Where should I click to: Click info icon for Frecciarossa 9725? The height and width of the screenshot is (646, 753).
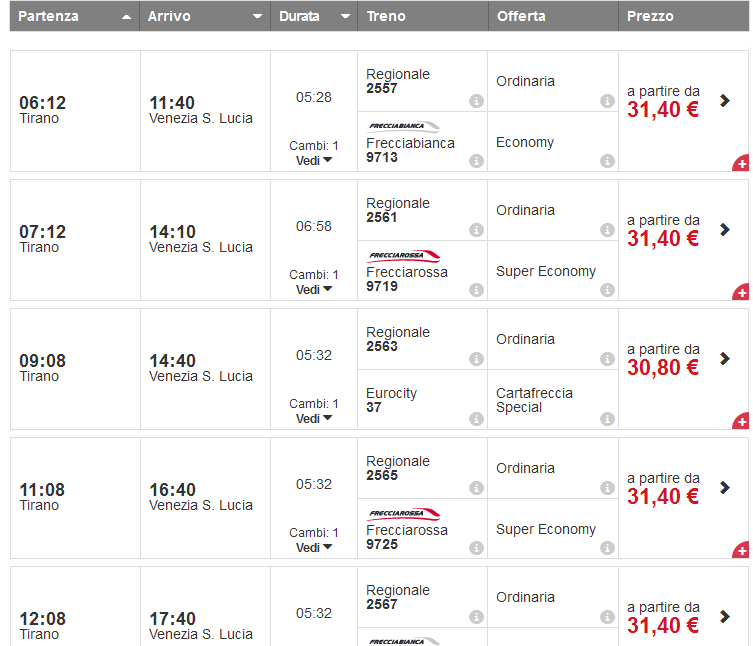tap(476, 548)
